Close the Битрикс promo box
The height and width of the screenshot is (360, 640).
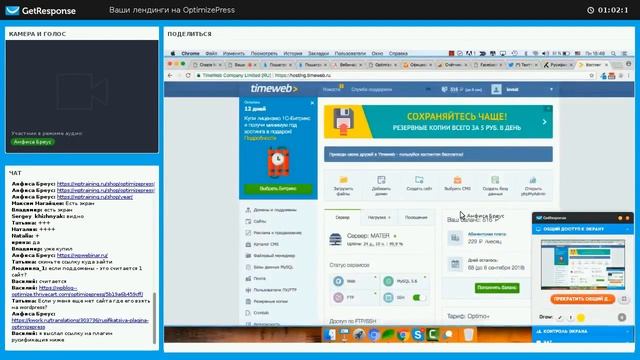312,103
